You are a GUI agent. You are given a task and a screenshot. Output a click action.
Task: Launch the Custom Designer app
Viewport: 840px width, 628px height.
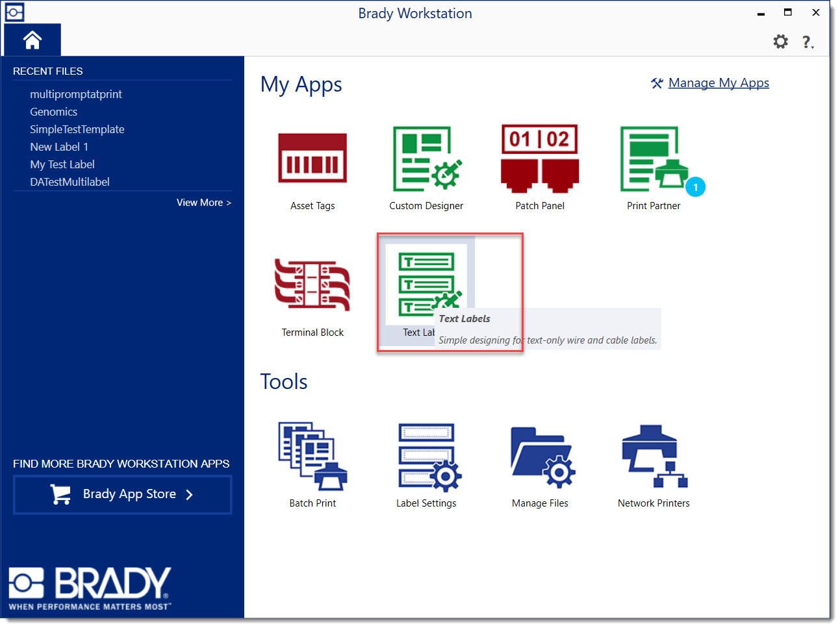click(x=426, y=158)
